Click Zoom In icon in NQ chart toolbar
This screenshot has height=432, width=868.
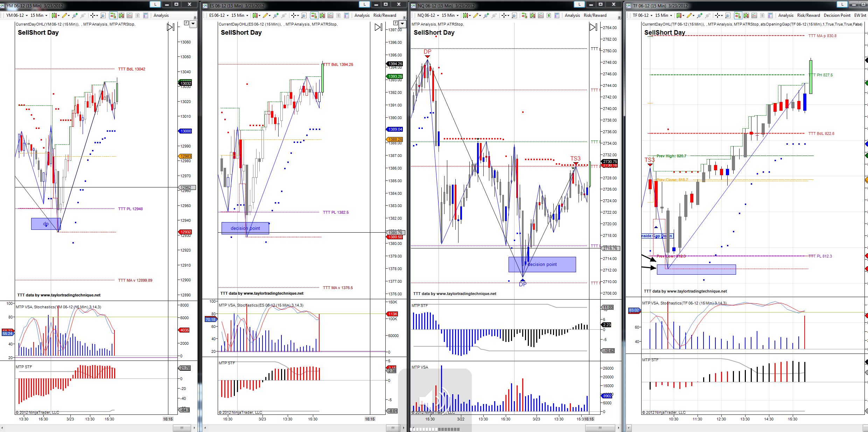pyautogui.click(x=486, y=15)
